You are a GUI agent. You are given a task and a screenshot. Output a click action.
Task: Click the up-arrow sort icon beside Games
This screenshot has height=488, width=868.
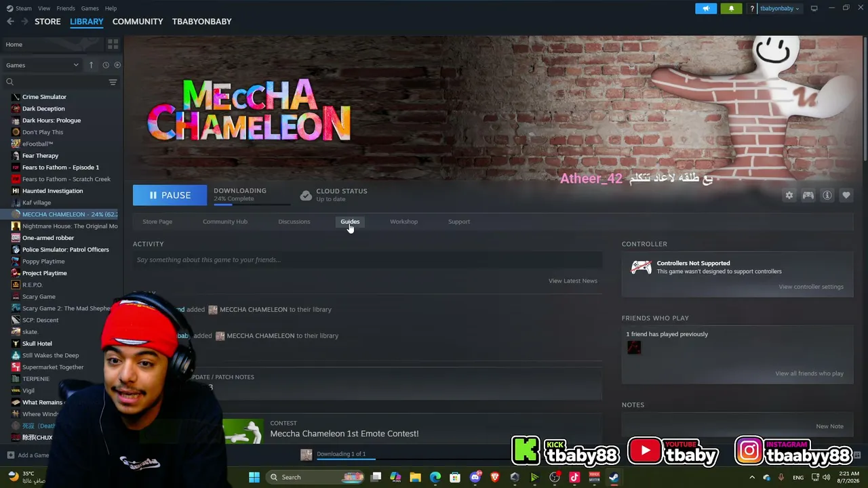coord(91,65)
